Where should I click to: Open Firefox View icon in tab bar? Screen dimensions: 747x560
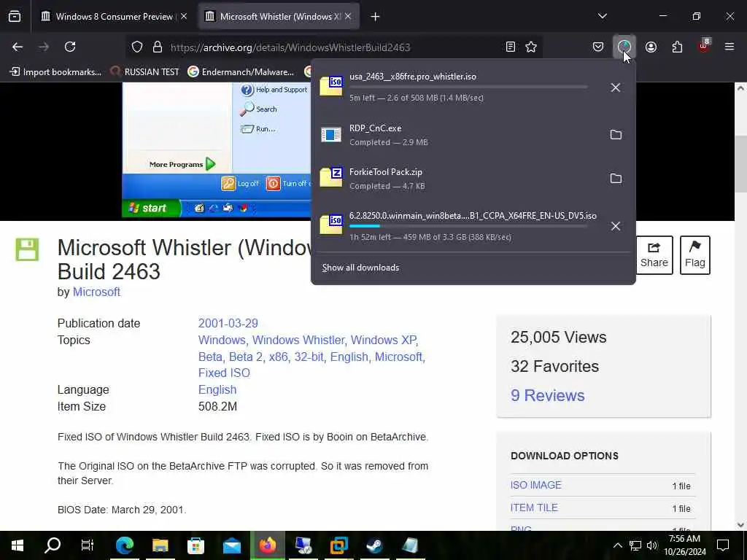pos(15,17)
